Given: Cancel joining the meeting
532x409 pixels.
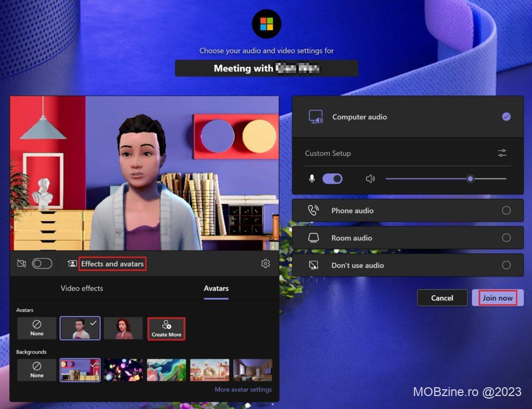Looking at the screenshot, I should coord(442,298).
